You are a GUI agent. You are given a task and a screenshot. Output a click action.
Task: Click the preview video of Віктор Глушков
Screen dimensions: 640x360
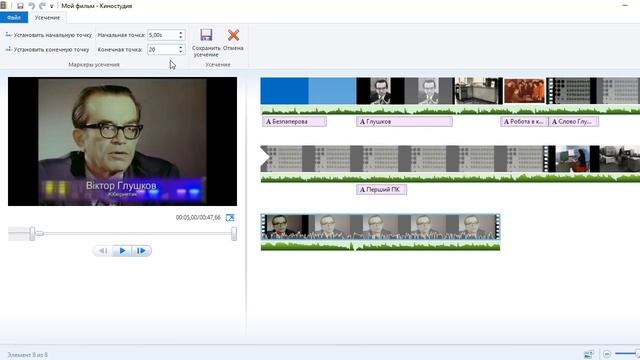click(122, 141)
